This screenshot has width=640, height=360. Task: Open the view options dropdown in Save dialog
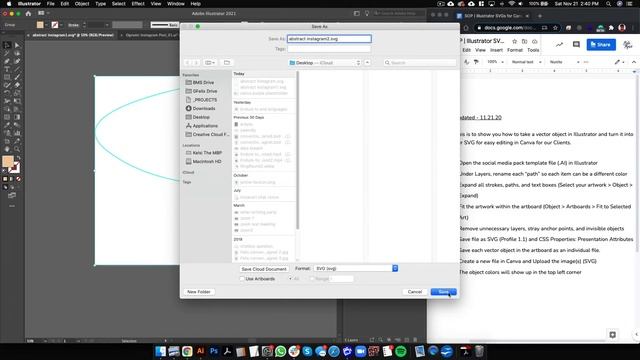pyautogui.click(x=210, y=62)
